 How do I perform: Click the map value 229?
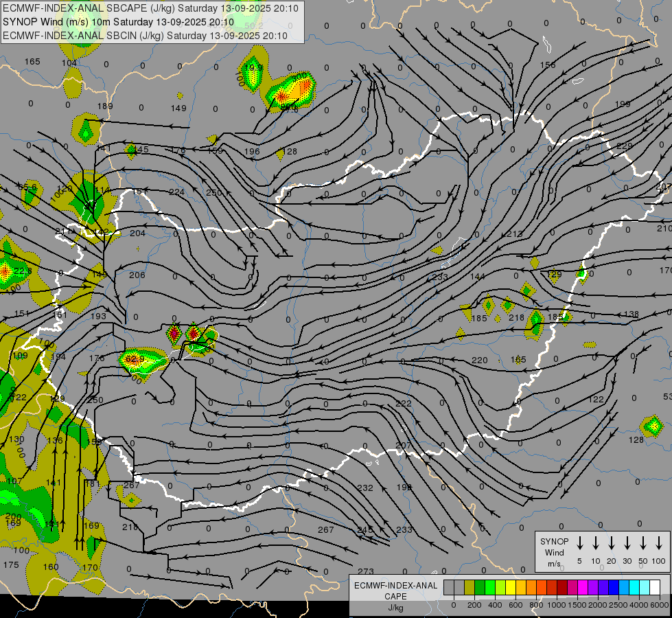pyautogui.click(x=625, y=146)
